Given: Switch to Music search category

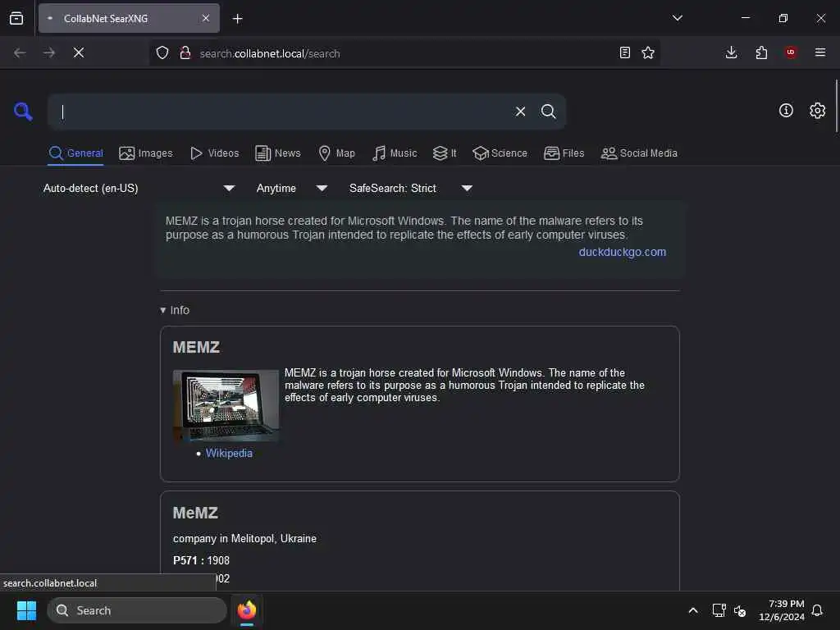Looking at the screenshot, I should pos(395,153).
